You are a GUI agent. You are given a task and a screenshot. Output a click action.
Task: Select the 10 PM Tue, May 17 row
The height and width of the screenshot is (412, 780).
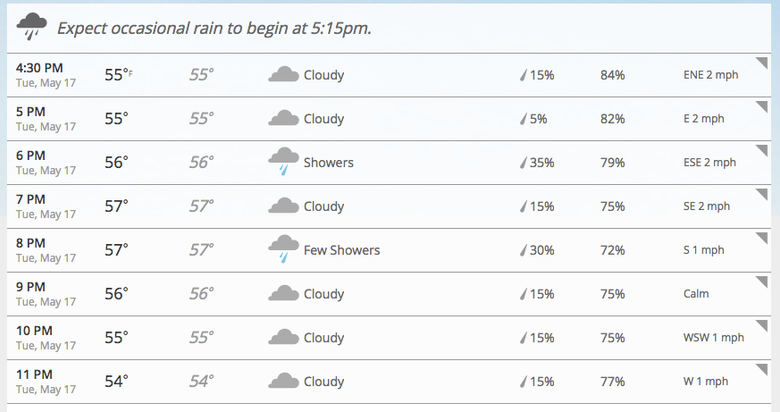(x=389, y=338)
